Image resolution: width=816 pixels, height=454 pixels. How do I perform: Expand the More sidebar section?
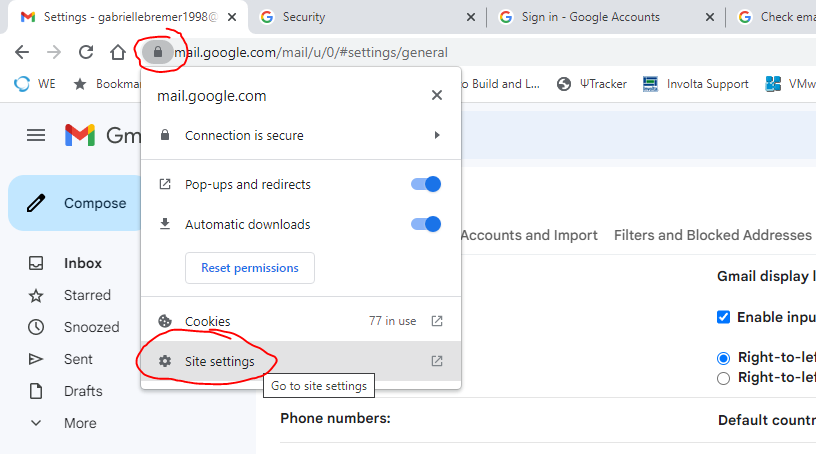coord(80,423)
